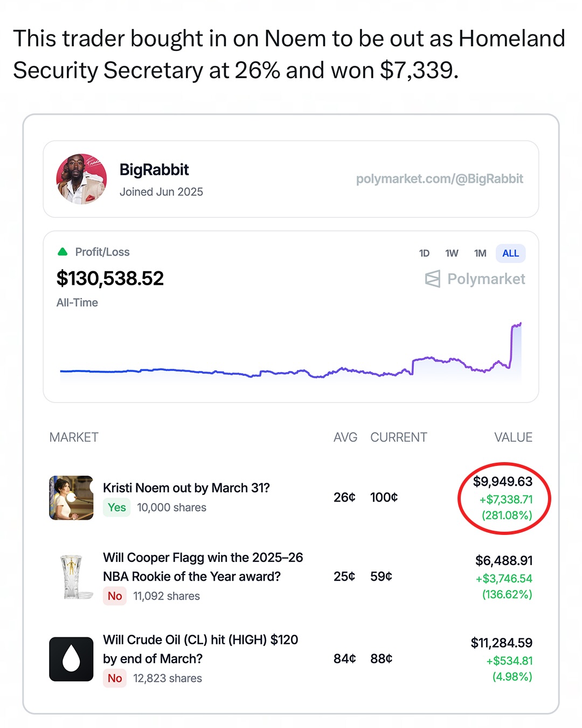
Task: Open Cooper Flagg Rookie of the Year market
Action: pos(203,567)
